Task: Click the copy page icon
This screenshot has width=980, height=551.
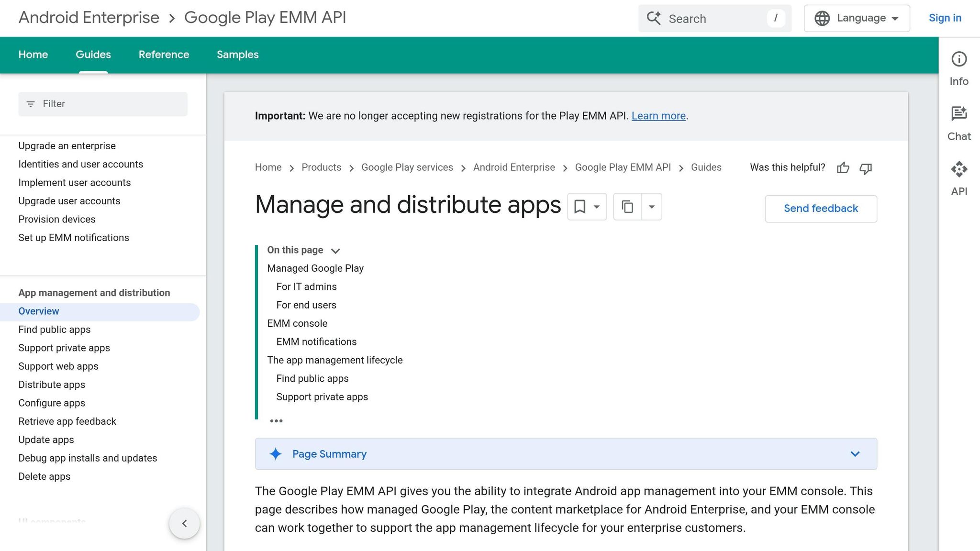Action: [x=627, y=207]
